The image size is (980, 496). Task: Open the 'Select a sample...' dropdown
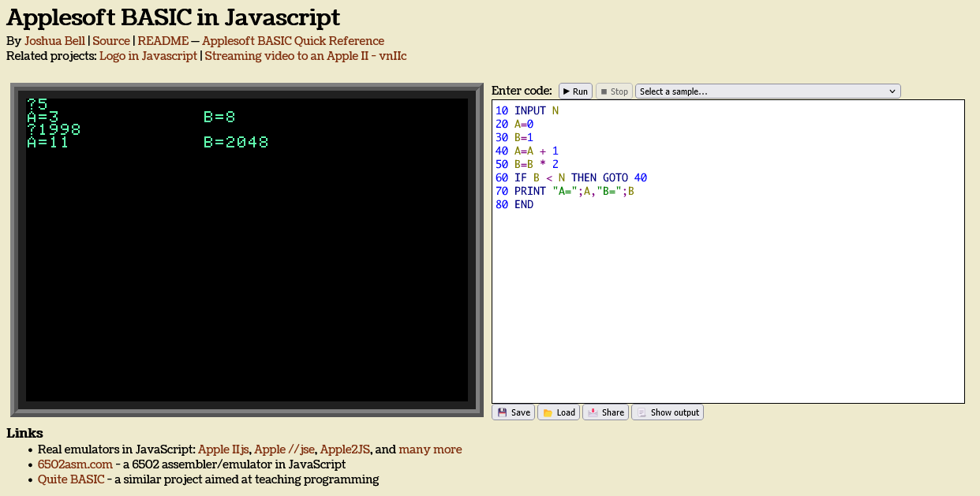767,91
